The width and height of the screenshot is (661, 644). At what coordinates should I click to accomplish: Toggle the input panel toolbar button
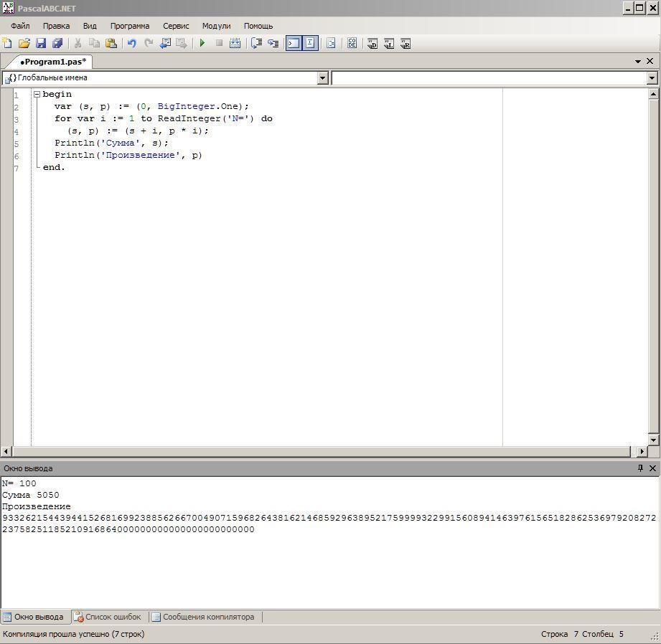[310, 43]
